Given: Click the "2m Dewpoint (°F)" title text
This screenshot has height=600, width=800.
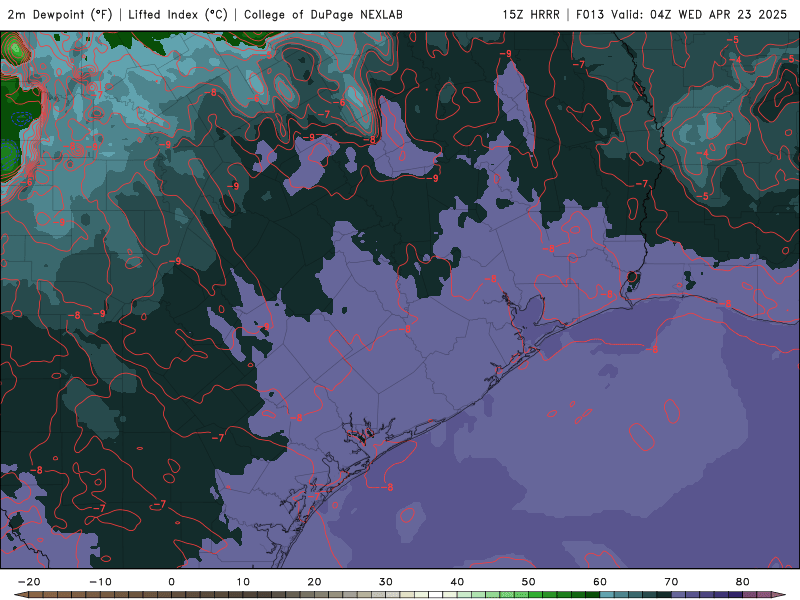Looking at the screenshot, I should [60, 14].
